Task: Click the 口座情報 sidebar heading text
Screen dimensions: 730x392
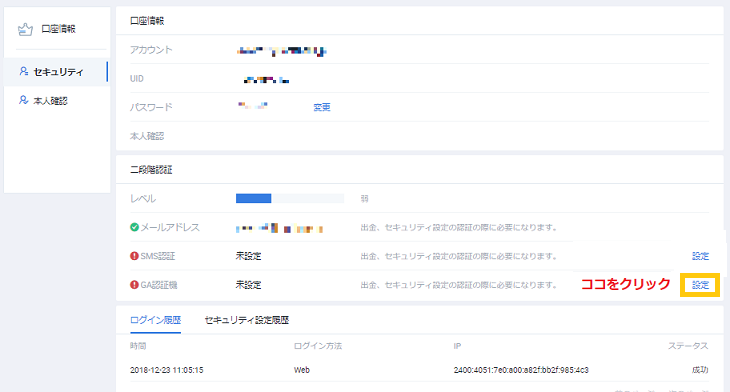Action: [58, 29]
